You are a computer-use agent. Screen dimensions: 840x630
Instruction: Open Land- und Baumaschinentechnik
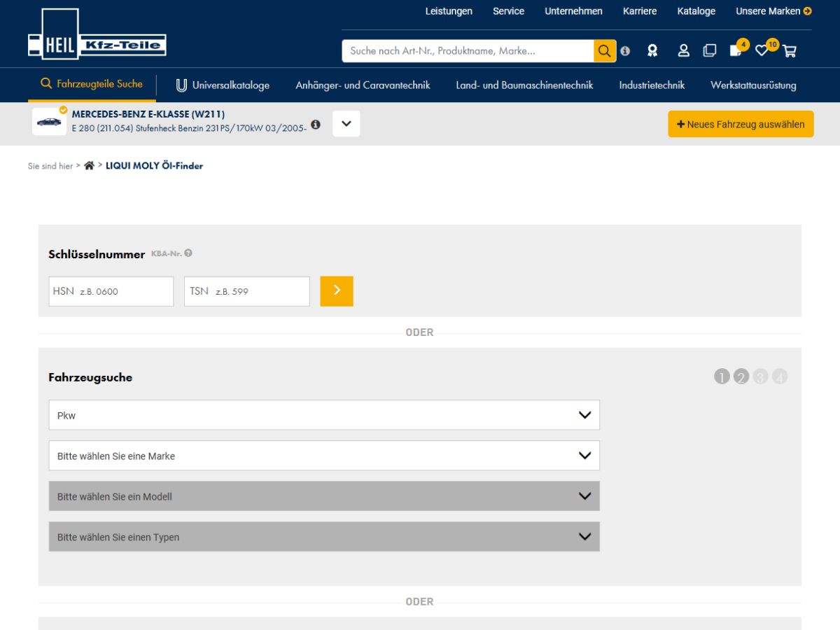click(x=524, y=85)
